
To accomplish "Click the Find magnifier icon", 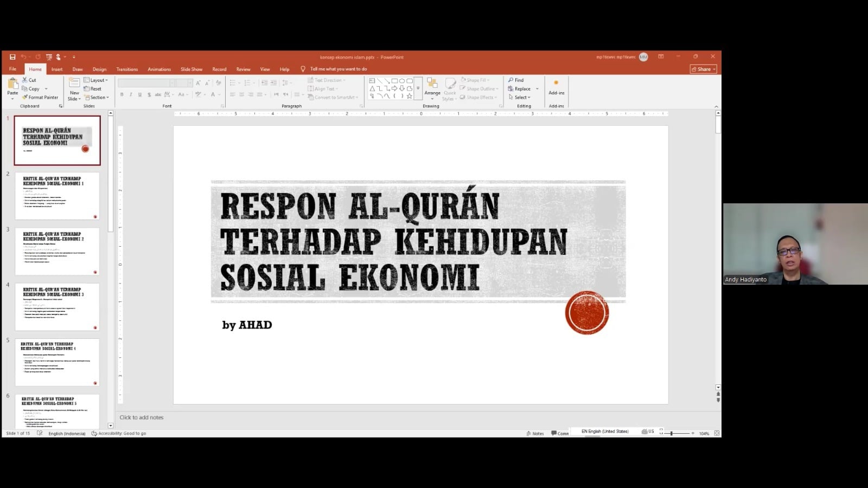I will (x=511, y=80).
